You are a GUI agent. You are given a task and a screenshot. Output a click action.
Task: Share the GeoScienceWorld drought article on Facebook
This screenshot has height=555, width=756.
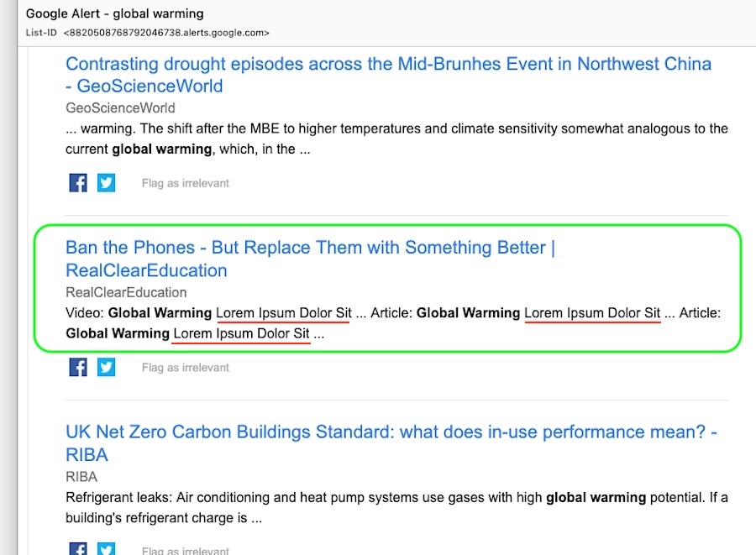coord(78,183)
